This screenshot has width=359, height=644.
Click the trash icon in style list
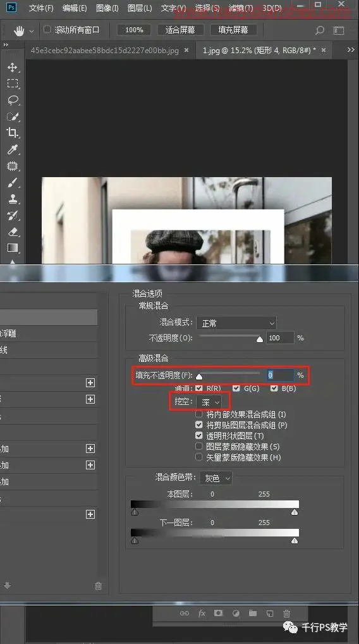pos(98,586)
